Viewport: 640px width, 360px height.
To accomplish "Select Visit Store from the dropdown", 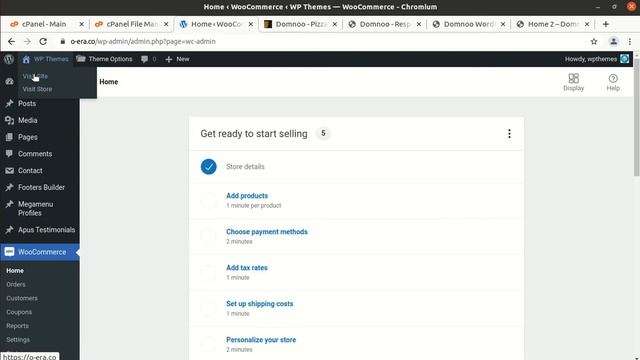I will [37, 89].
